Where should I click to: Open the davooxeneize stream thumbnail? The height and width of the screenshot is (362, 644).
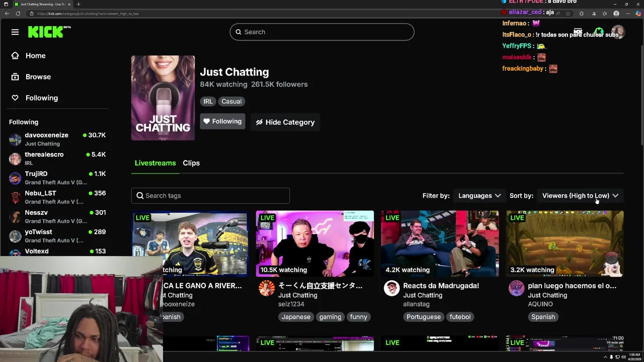(x=190, y=244)
